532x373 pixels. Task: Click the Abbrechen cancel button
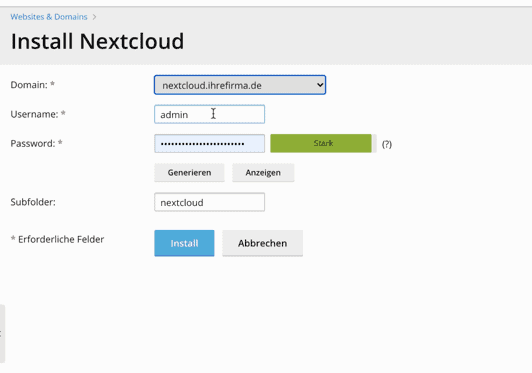(x=262, y=243)
